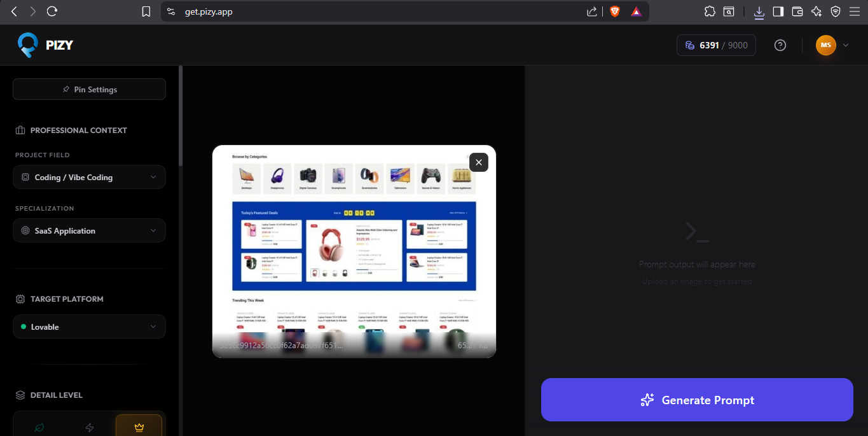Open the credits balance 6391 / 9000
The image size is (868, 436).
coord(716,45)
